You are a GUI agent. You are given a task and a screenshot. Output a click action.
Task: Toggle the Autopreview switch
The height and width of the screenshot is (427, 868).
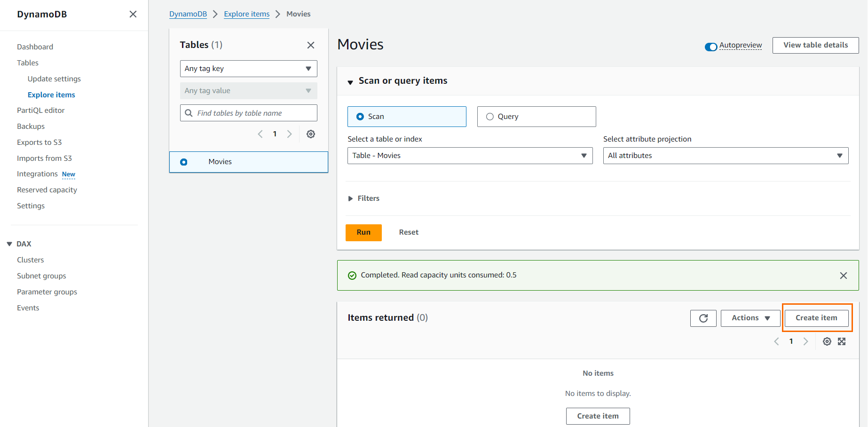tap(710, 47)
